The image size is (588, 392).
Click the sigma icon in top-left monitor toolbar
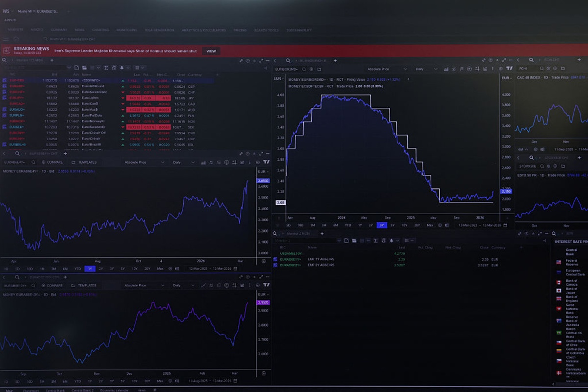(107, 68)
